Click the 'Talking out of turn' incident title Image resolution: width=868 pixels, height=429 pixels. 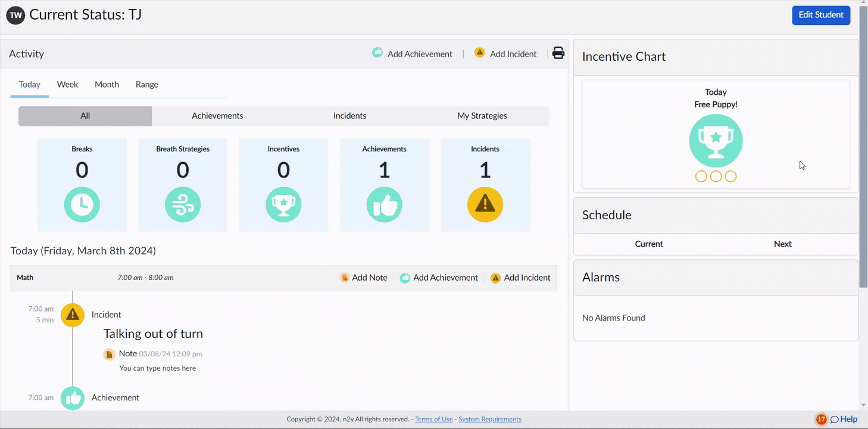153,334
